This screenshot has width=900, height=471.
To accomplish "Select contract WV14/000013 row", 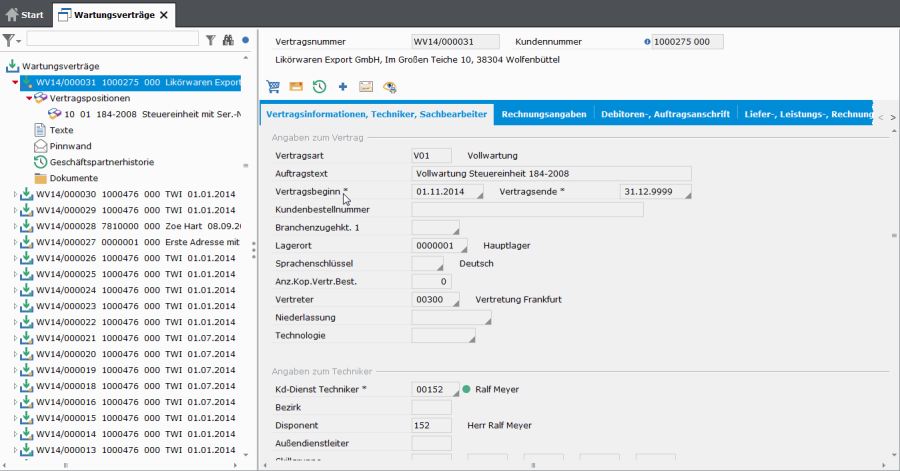I will (x=135, y=450).
